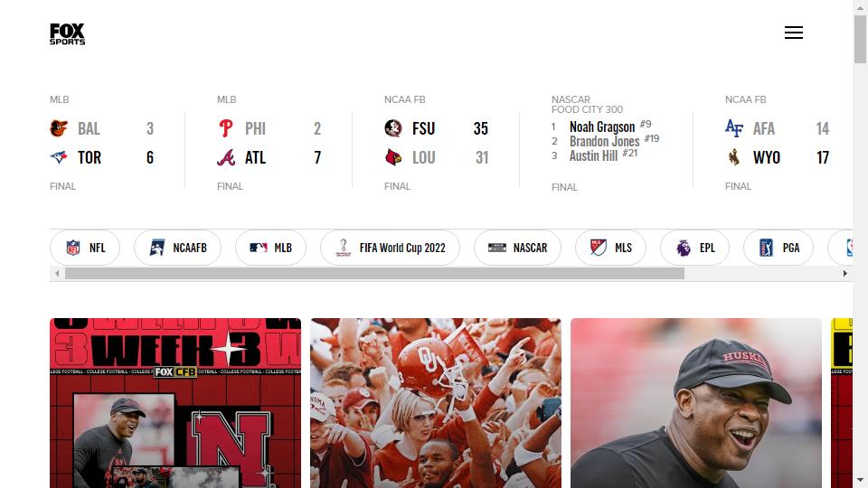
Task: Select the NCAAFB league tab
Action: click(x=178, y=248)
